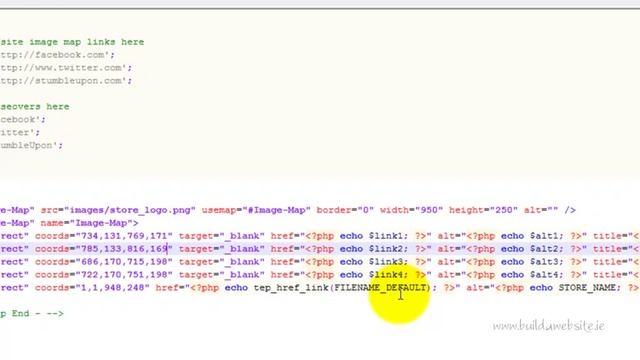Click coords value 1,1,948,248
The height and width of the screenshot is (360, 640).
point(113,288)
